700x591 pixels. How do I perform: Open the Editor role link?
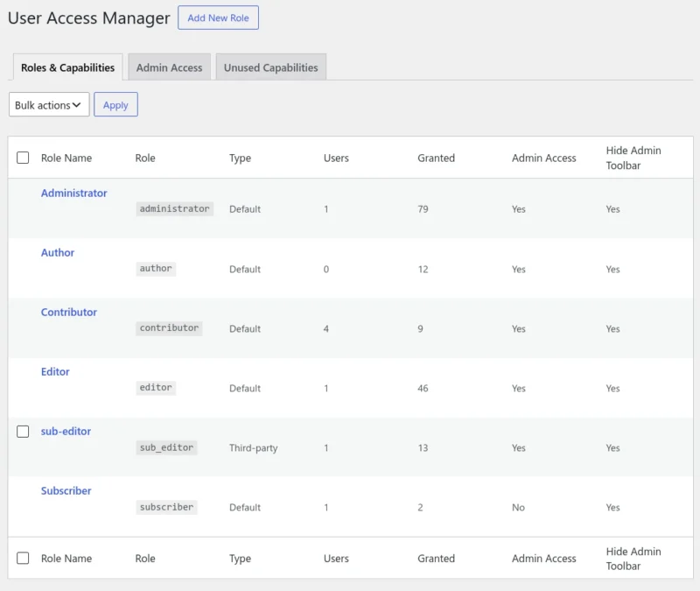click(55, 371)
